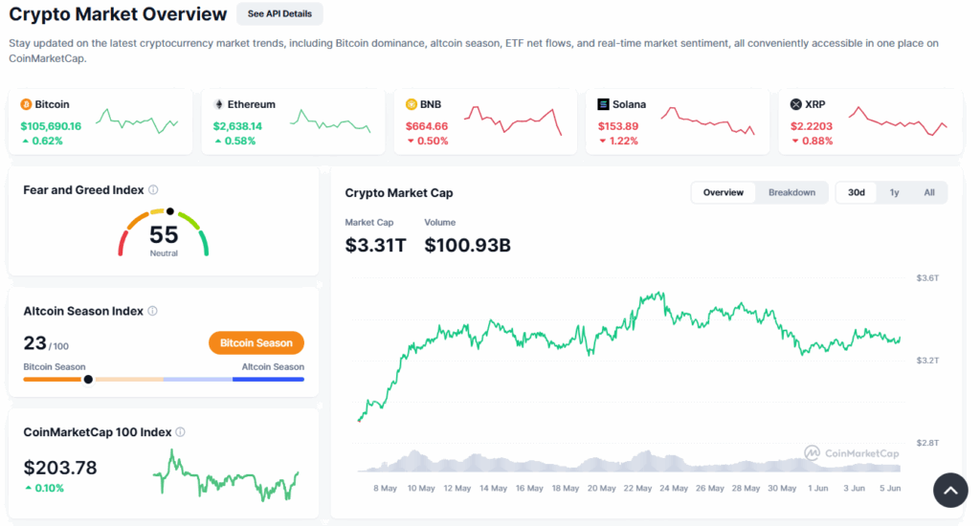
Task: Click the Solana 1.22% change value
Action: pos(624,142)
